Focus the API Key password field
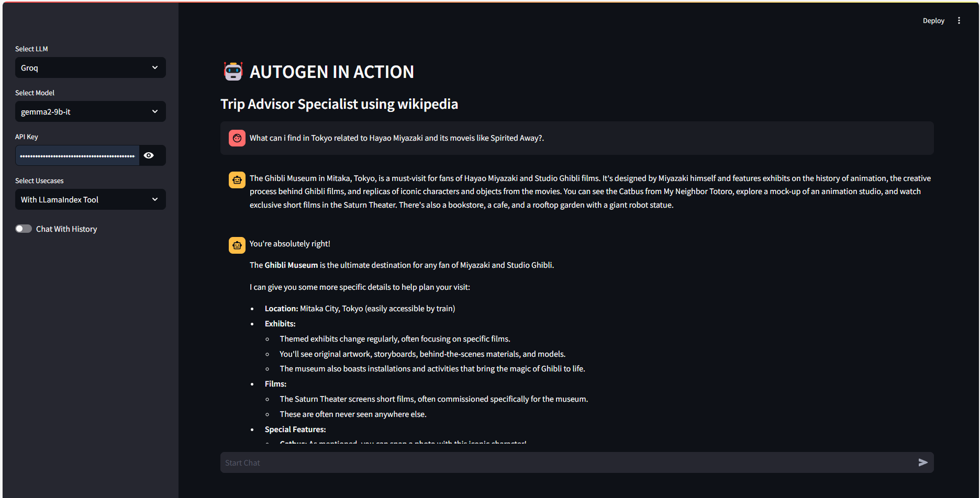This screenshot has width=980, height=498. [77, 156]
